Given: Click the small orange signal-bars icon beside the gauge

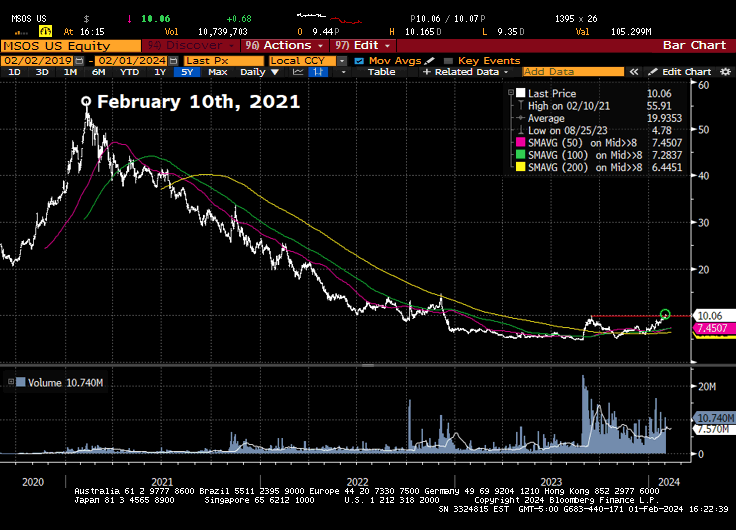Looking at the screenshot, I should [x=22, y=32].
